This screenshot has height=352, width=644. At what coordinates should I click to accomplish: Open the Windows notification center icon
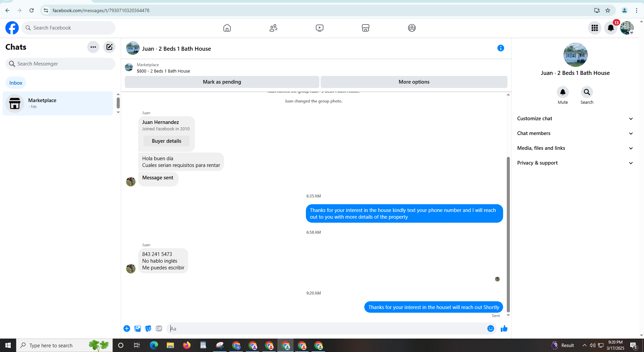tap(634, 345)
